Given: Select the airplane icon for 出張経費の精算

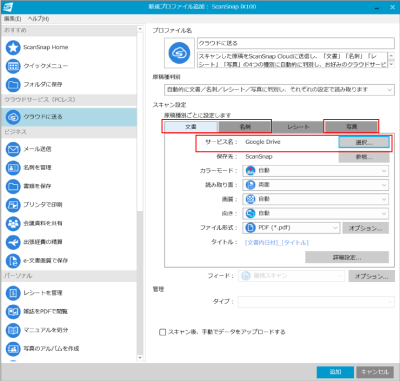Looking at the screenshot, I should click(x=13, y=242).
